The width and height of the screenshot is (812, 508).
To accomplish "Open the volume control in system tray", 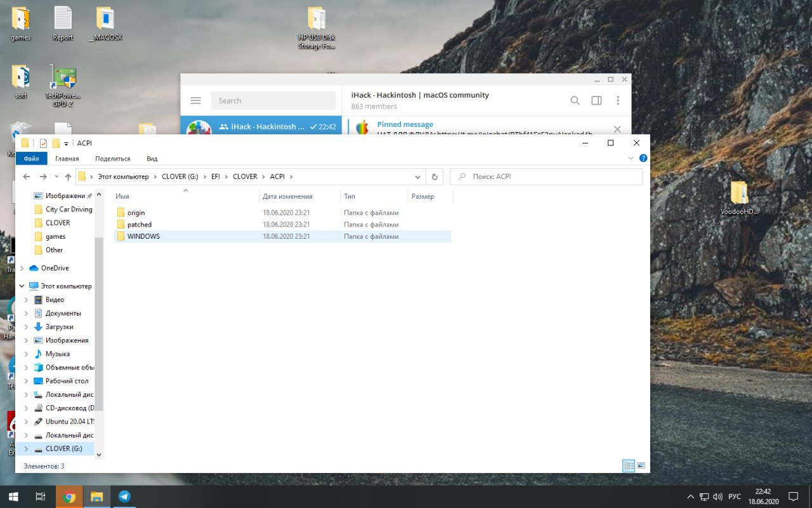I will point(717,497).
